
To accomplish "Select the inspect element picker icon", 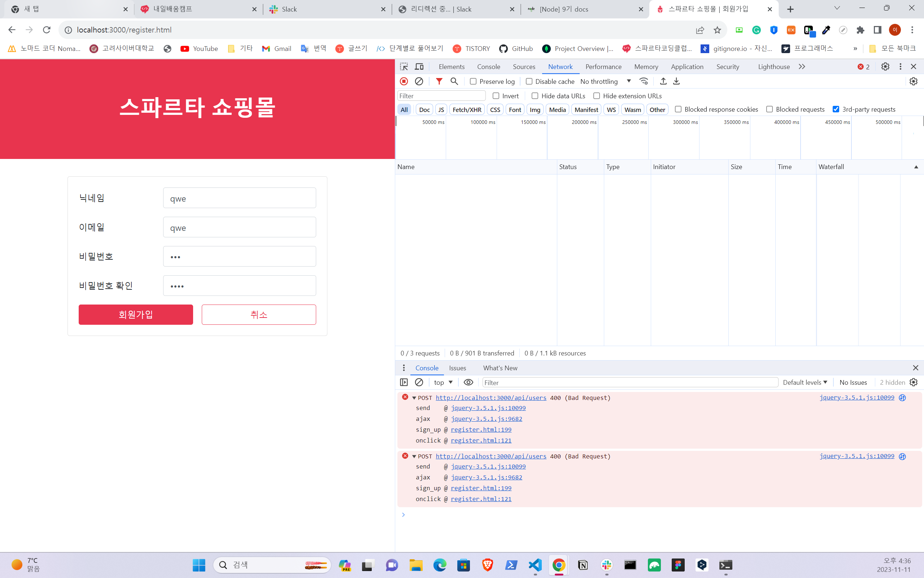I will pos(404,66).
